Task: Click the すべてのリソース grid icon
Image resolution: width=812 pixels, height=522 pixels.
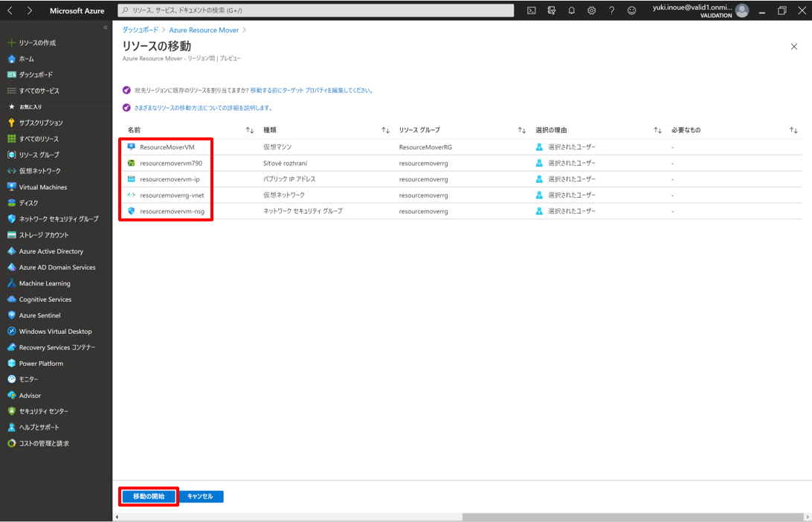Action: point(11,139)
